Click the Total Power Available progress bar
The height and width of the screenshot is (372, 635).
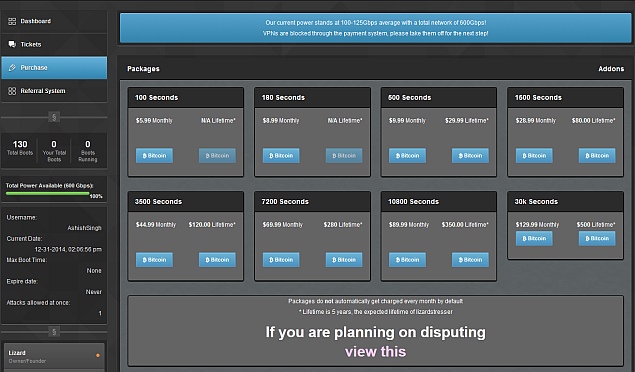pos(47,193)
